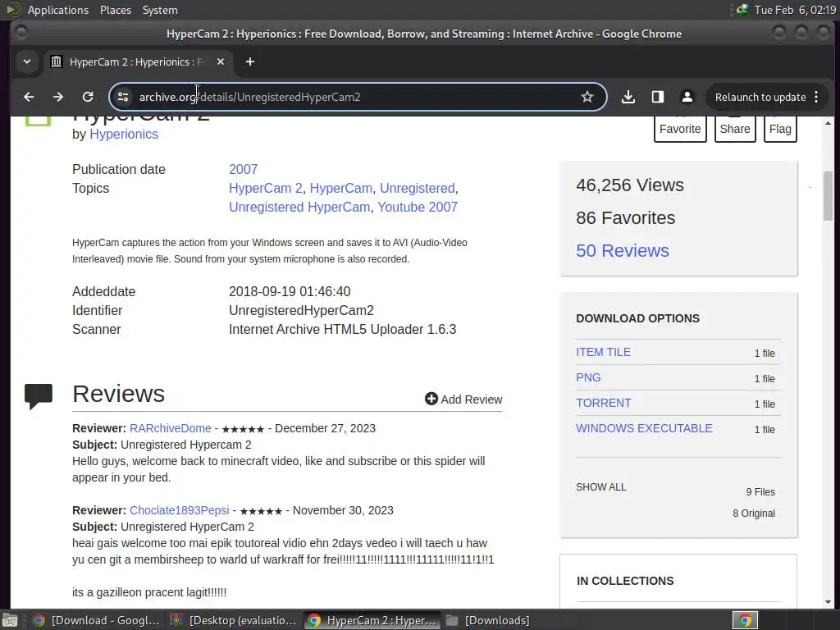Viewport: 840px width, 630px height.
Task: Click the UnregisteredHyperCam2 identifier value
Action: [x=301, y=311]
